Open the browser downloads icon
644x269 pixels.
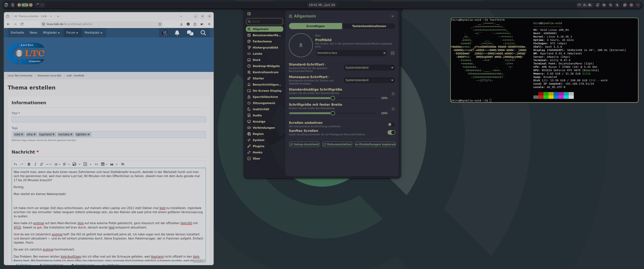tap(181, 24)
